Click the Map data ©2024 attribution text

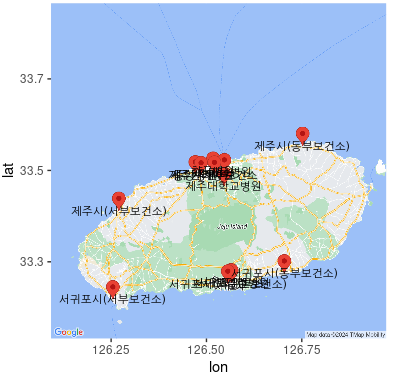(346, 335)
